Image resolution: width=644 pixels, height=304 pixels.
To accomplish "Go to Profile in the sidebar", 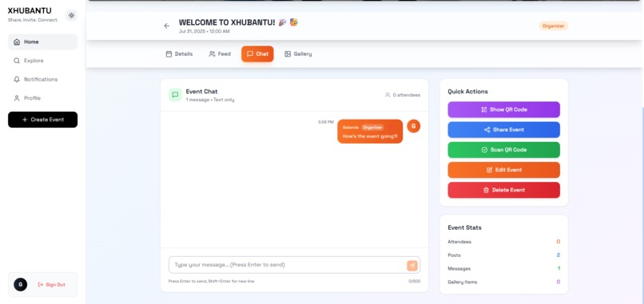I will coord(42,98).
